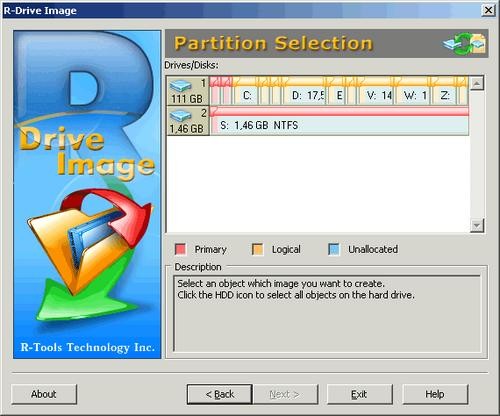Click the 'Click the HDD icon' description line

[x=296, y=295]
